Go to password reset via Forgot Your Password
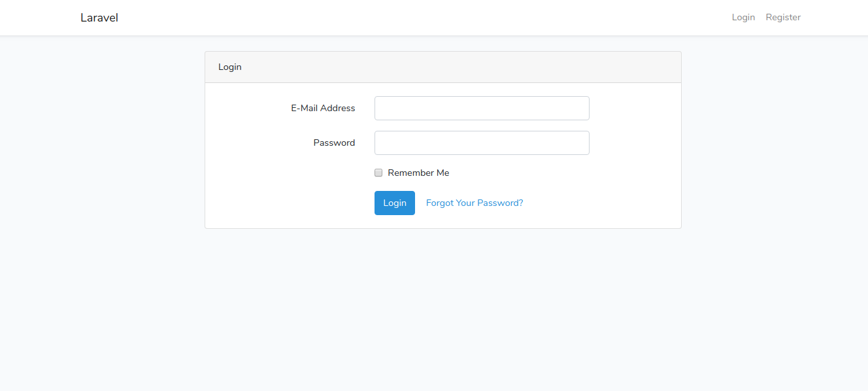This screenshot has width=868, height=391. [475, 203]
